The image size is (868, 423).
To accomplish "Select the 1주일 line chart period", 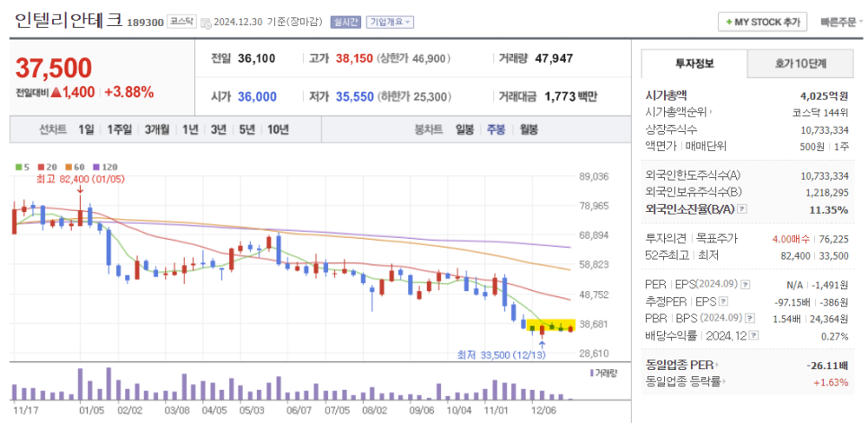I will click(120, 130).
